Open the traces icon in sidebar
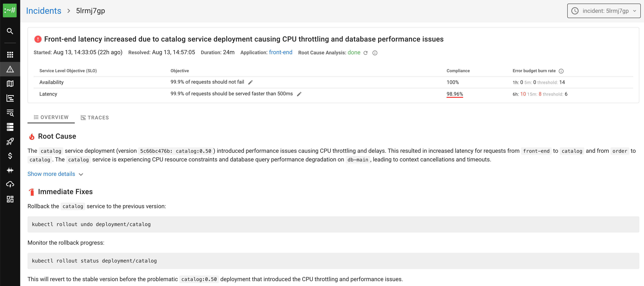 tap(10, 98)
